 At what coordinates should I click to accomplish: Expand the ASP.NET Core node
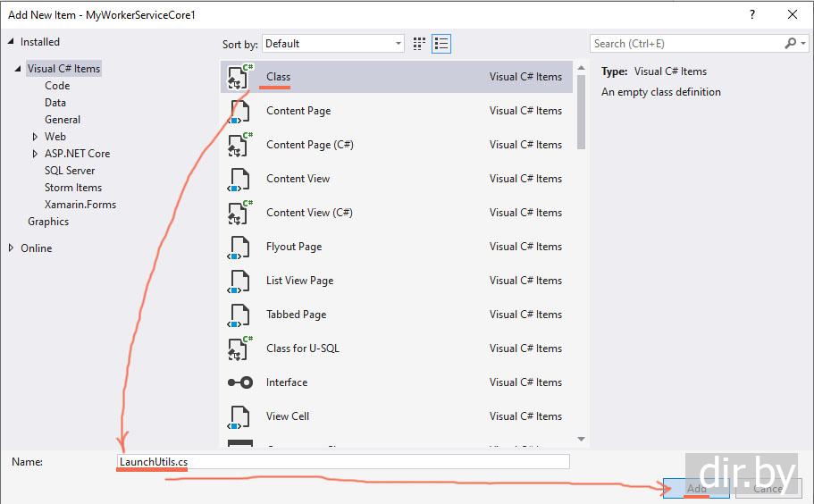[35, 154]
